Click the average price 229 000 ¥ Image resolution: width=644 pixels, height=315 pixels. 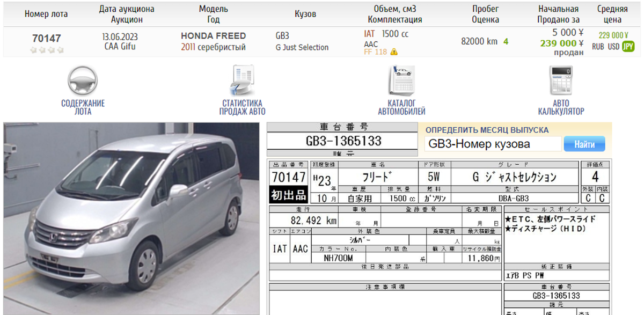pos(613,35)
